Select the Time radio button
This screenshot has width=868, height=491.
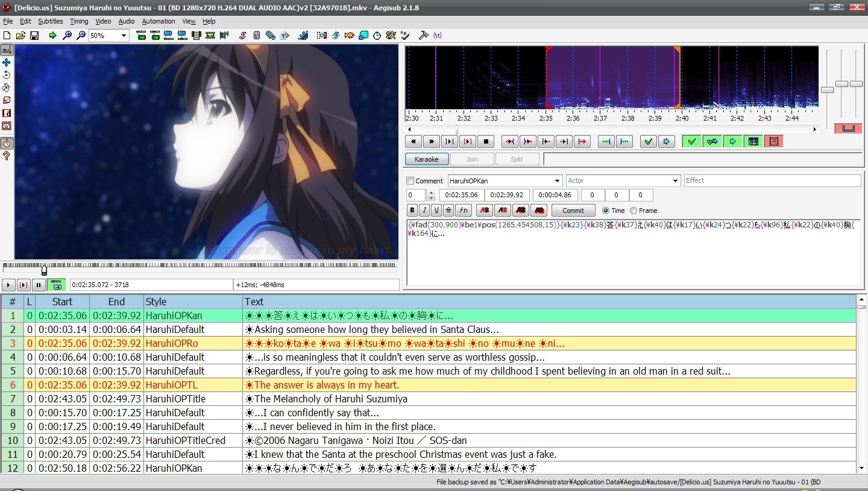click(606, 211)
